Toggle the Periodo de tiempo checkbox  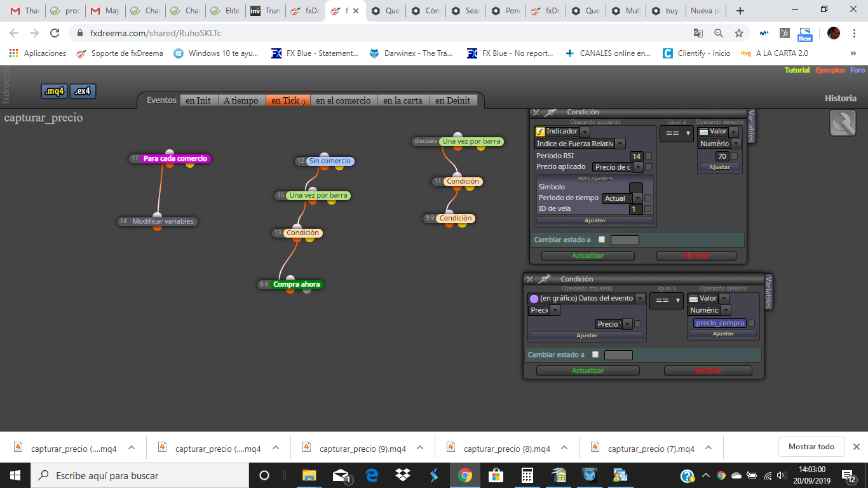[x=648, y=198]
